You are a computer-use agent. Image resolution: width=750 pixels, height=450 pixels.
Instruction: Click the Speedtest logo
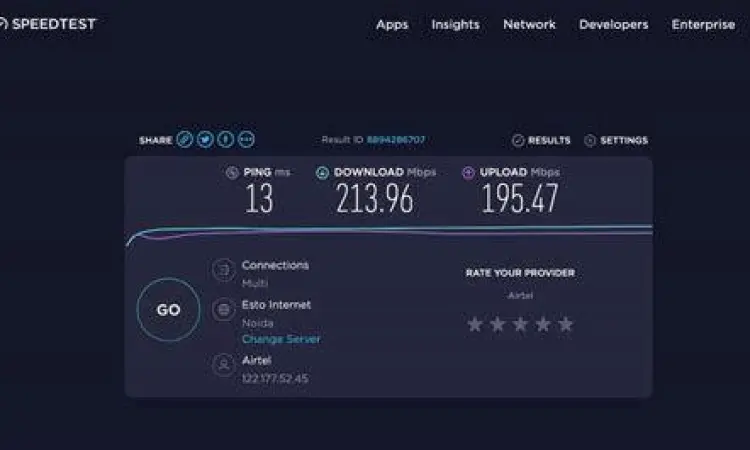48,24
